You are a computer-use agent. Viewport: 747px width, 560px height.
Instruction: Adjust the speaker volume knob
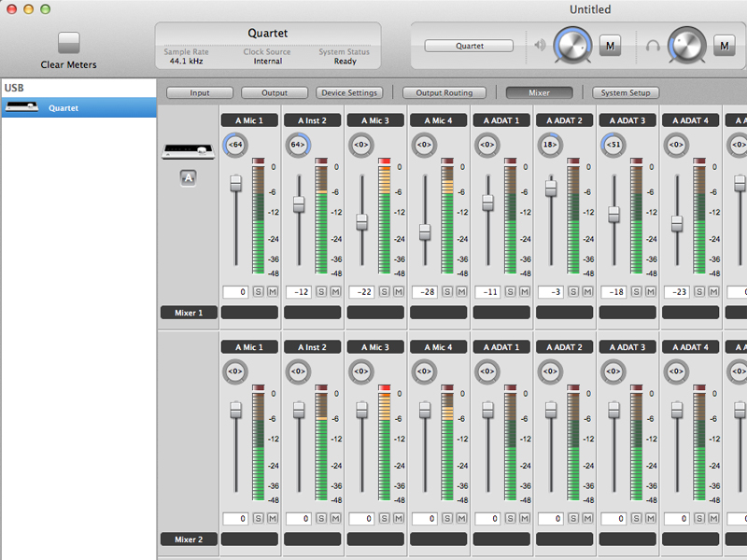coord(572,45)
